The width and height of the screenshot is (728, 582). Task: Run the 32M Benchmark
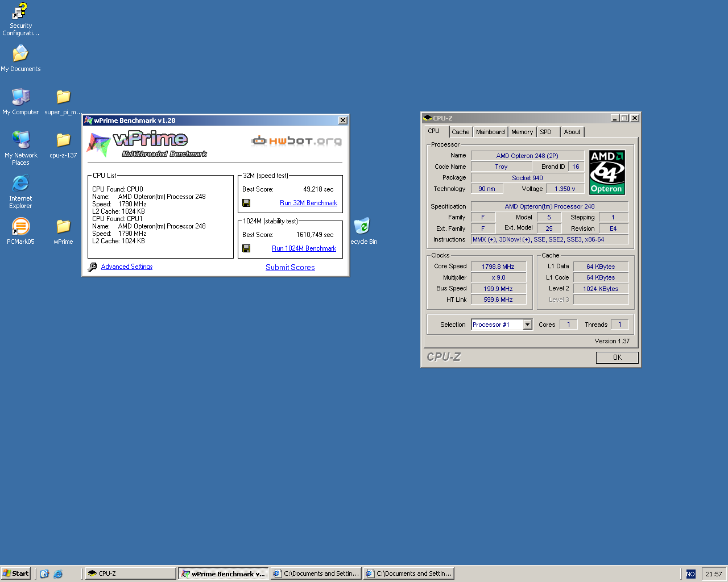pyautogui.click(x=308, y=203)
